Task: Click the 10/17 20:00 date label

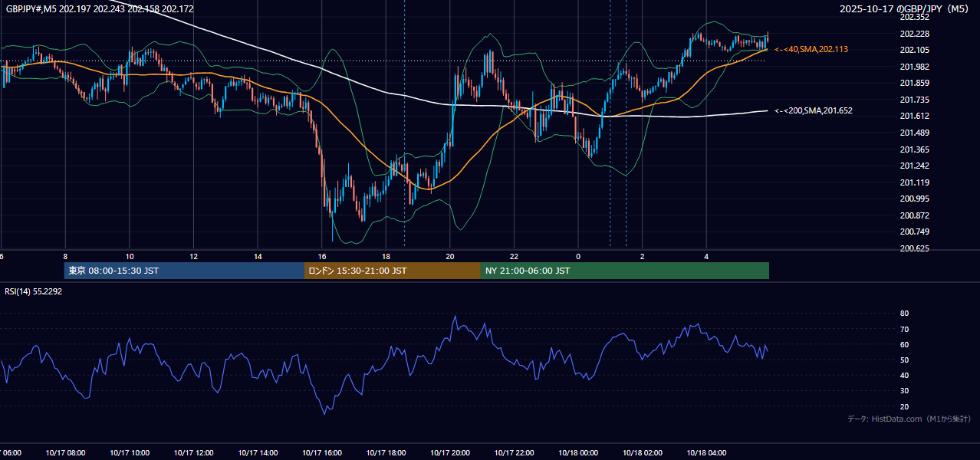Action: (450, 453)
